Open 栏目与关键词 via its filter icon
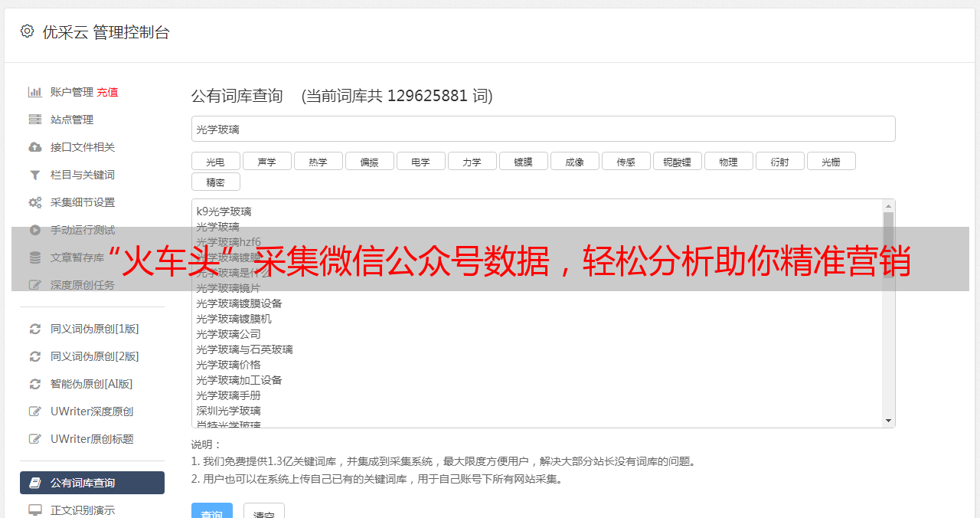 coord(35,175)
